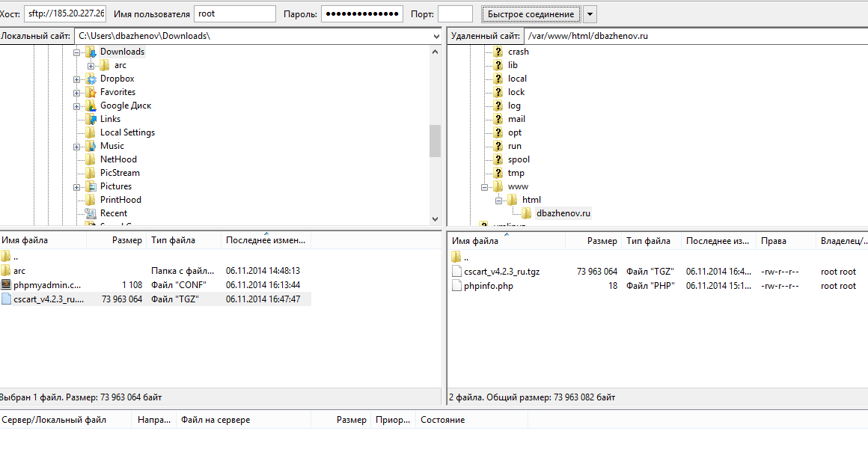The width and height of the screenshot is (868, 449).
Task: Open the quick connect history dropdown arrow
Action: [590, 14]
